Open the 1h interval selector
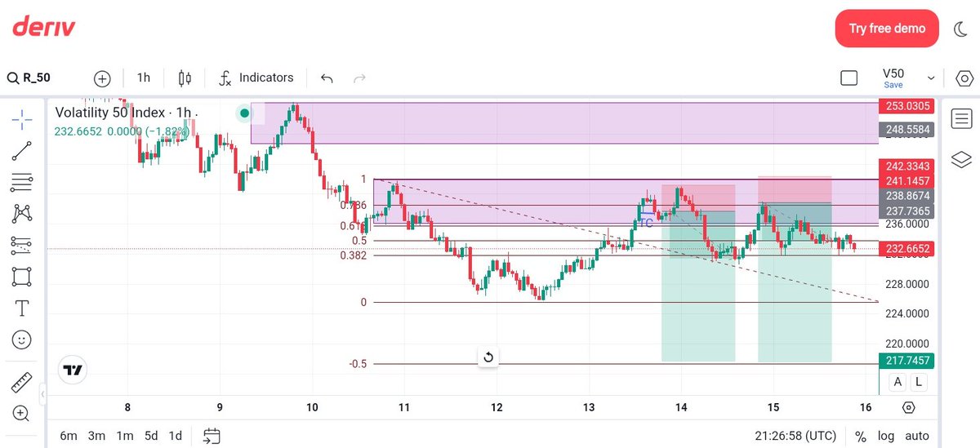This screenshot has width=980, height=448. (x=144, y=78)
